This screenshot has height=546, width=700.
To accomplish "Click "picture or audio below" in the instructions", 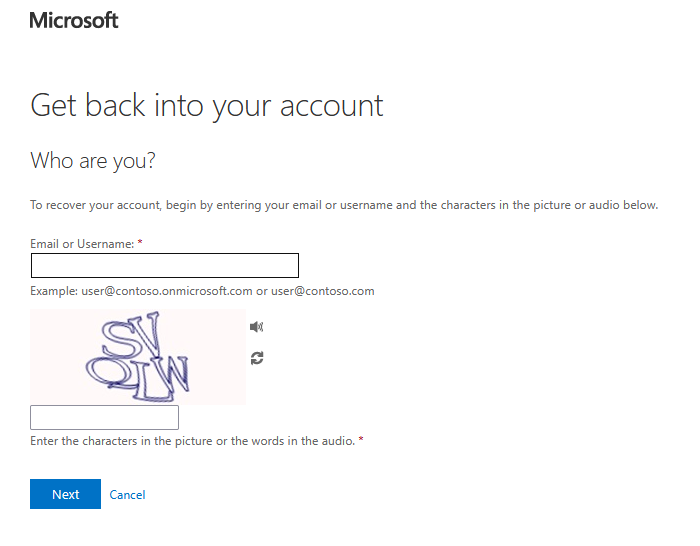I will (x=591, y=205).
